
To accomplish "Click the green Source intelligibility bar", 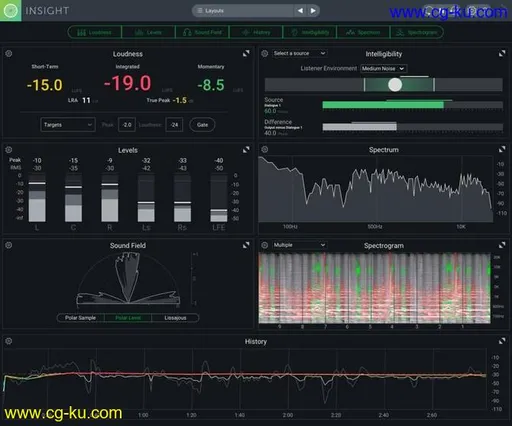I will (x=383, y=105).
